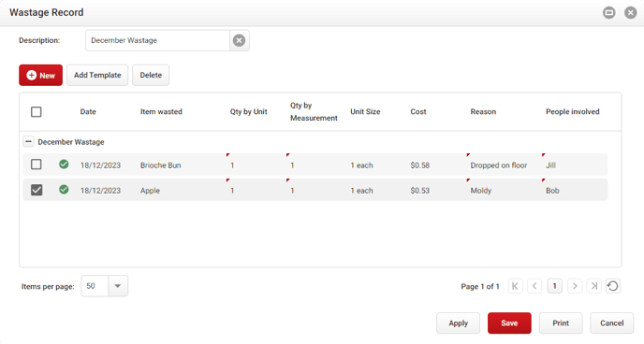Jump to the last page
The width and height of the screenshot is (644, 344).
click(x=593, y=286)
